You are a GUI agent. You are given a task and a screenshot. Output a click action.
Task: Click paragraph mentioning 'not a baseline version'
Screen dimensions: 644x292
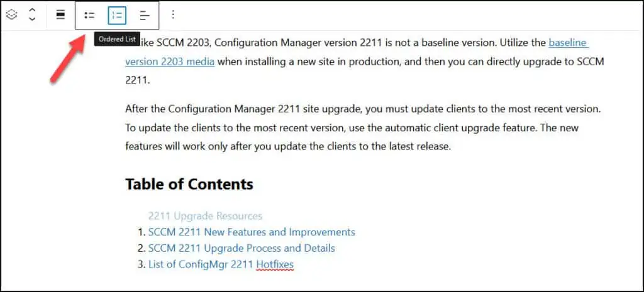[x=364, y=62]
